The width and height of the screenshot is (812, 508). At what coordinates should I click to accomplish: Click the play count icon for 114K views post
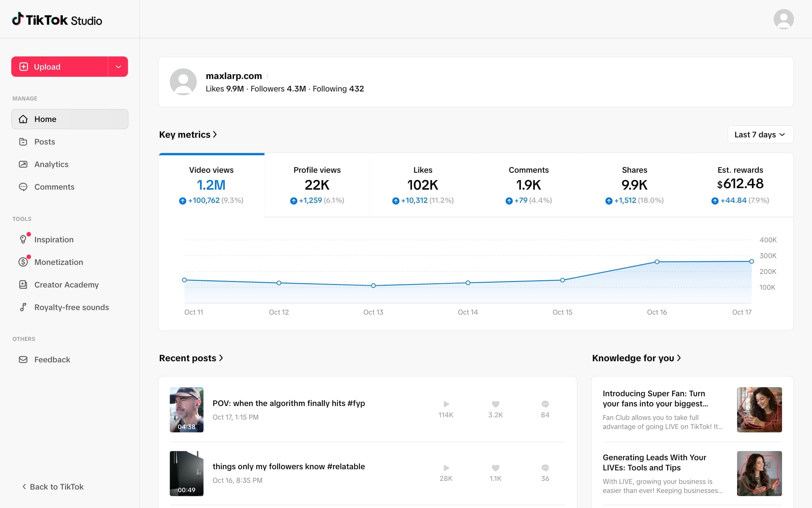tap(446, 404)
